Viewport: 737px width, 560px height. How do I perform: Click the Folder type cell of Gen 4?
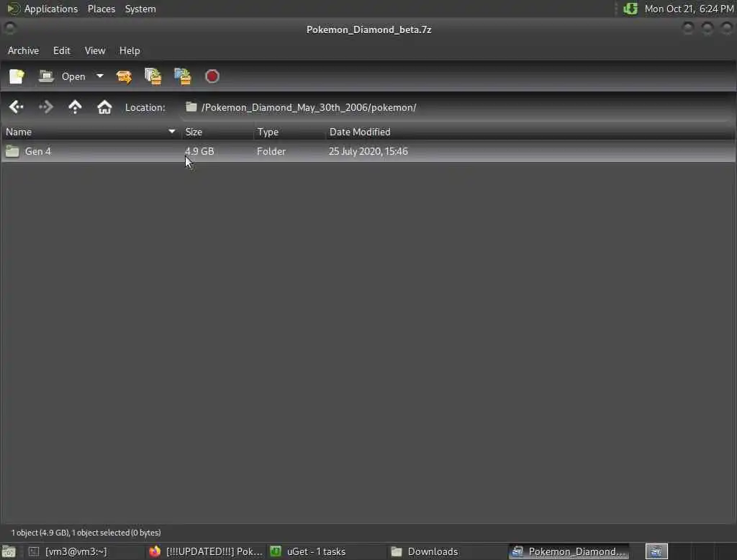pos(271,151)
